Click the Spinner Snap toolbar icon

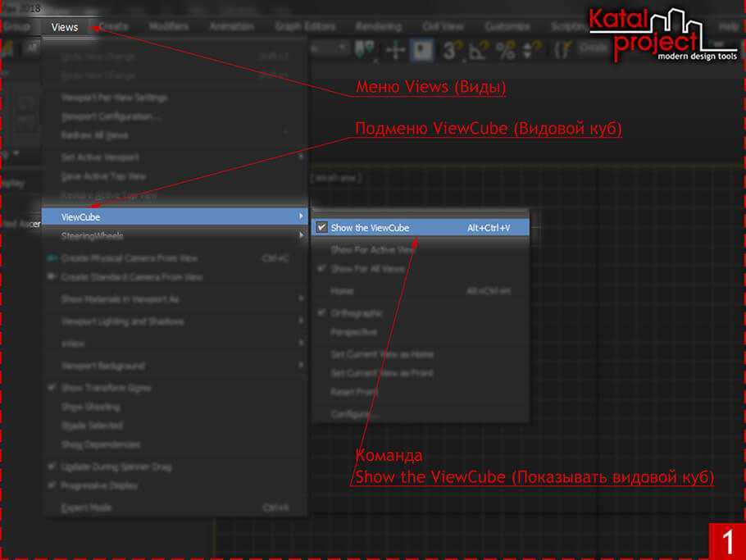click(x=530, y=51)
